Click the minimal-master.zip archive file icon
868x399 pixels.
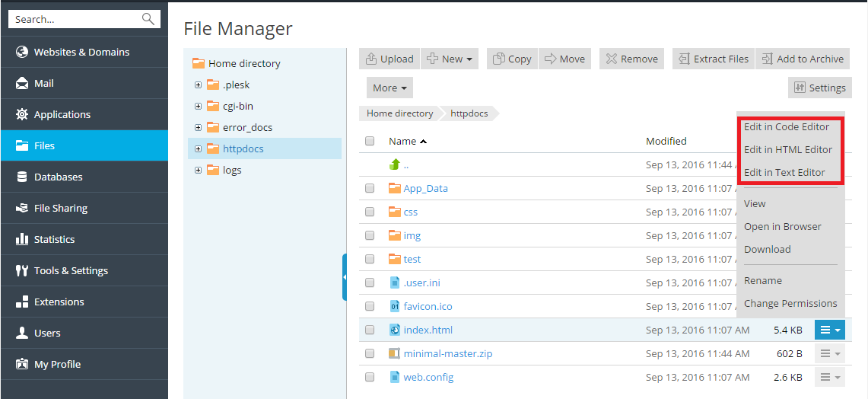tap(394, 353)
